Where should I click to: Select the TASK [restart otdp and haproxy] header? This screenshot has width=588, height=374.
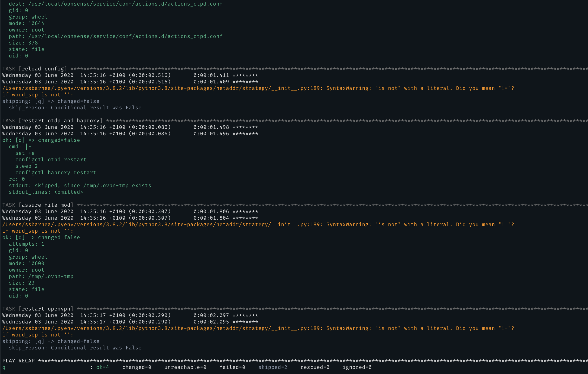coord(53,120)
